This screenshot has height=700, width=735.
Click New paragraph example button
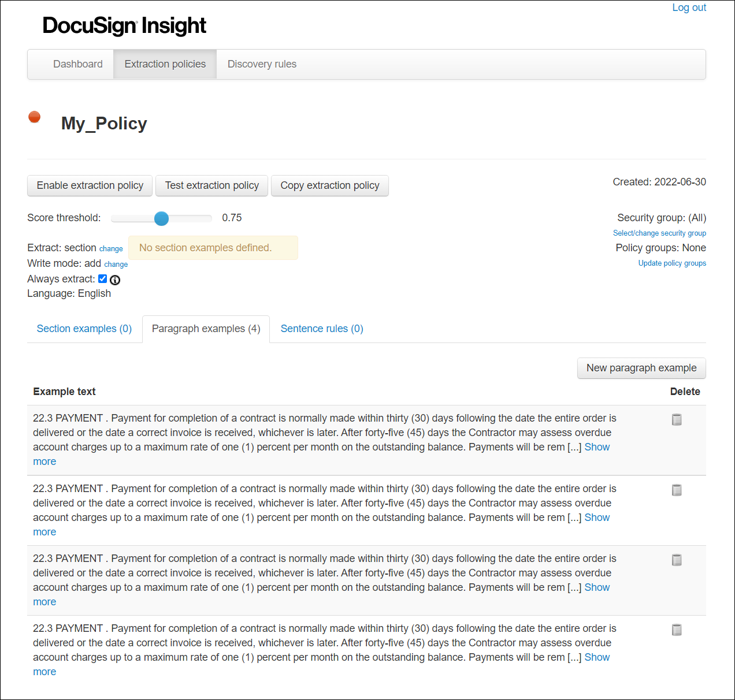click(641, 368)
